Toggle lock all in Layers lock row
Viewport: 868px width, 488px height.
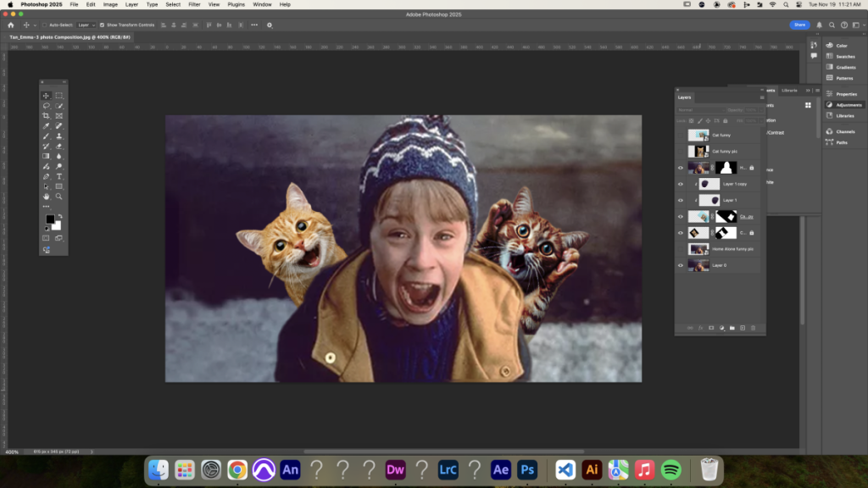coord(726,120)
